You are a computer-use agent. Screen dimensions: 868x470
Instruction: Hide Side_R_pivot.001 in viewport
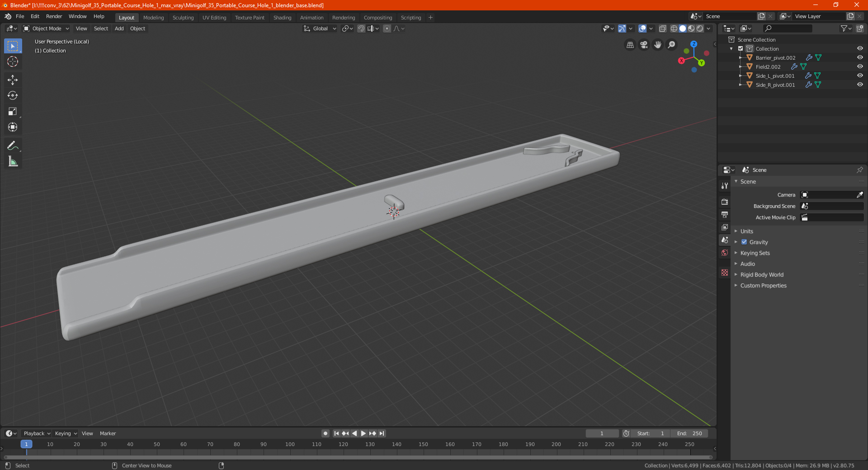(860, 85)
